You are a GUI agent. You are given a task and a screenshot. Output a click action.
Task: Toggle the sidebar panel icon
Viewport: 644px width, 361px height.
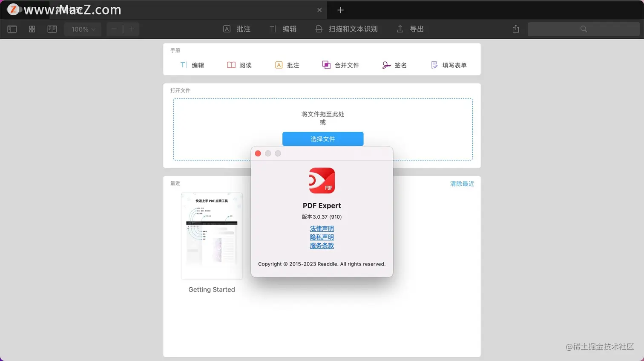click(x=12, y=29)
